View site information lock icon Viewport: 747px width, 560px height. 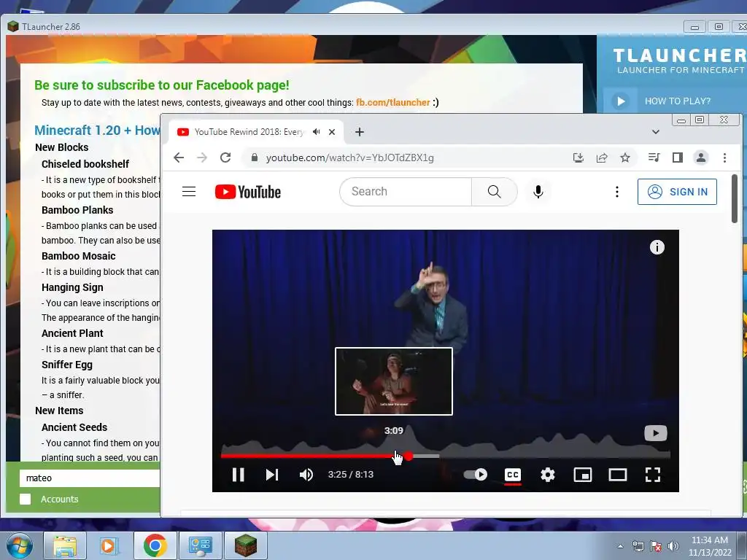tap(255, 157)
